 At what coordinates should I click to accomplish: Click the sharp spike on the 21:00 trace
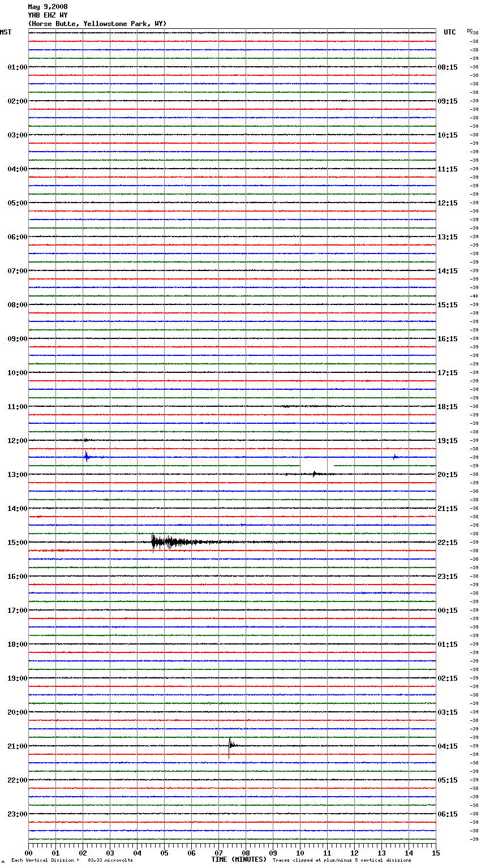[231, 746]
